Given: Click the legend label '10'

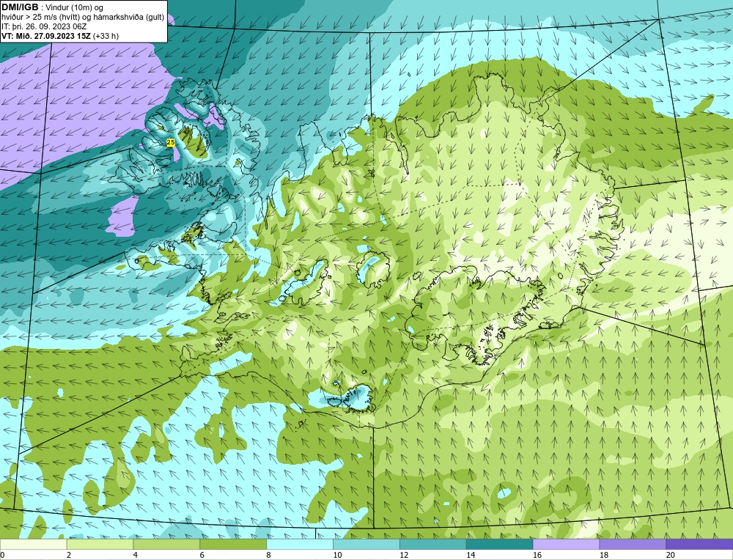Looking at the screenshot, I should coord(337,555).
